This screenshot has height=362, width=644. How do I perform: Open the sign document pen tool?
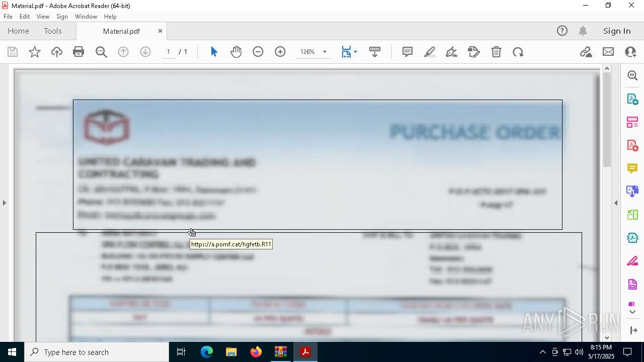pos(452,52)
